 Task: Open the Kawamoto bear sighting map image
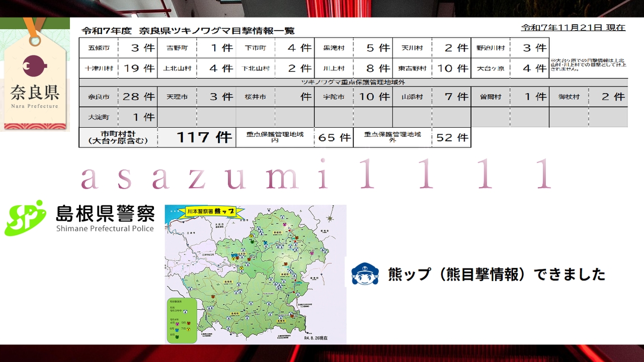click(x=256, y=274)
